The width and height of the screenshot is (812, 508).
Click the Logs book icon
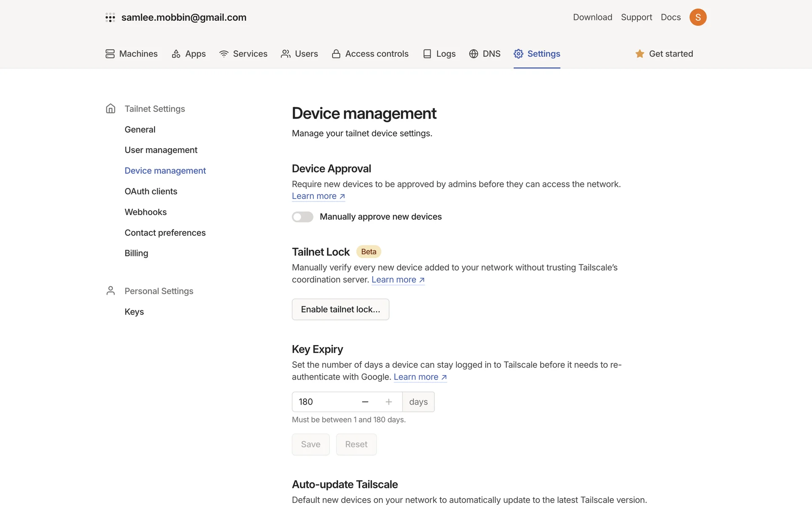coord(427,54)
